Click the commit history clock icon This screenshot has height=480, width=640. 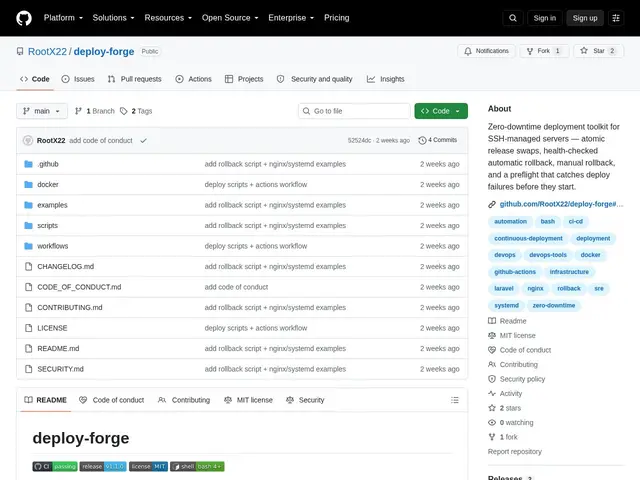pos(422,140)
